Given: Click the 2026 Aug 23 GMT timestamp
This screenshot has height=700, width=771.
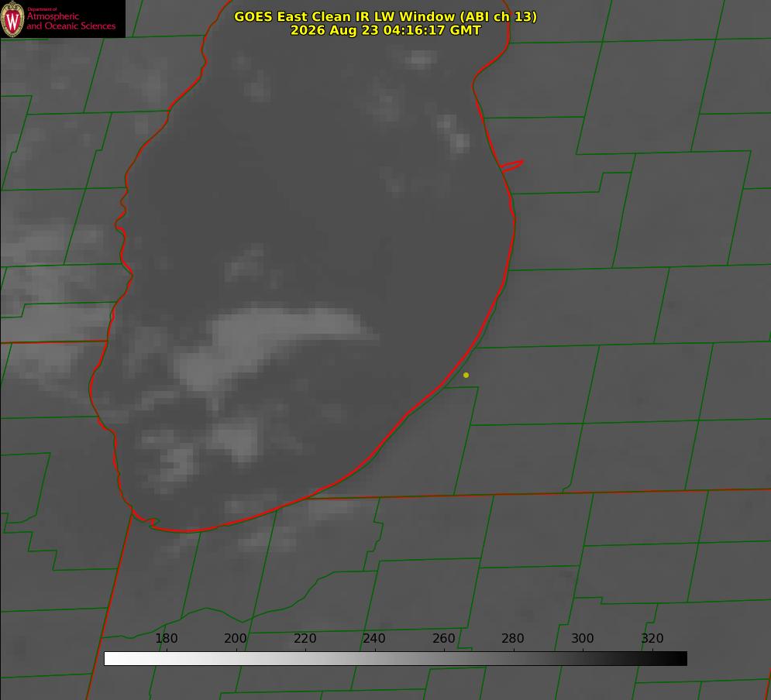Looking at the screenshot, I should coord(385,30).
